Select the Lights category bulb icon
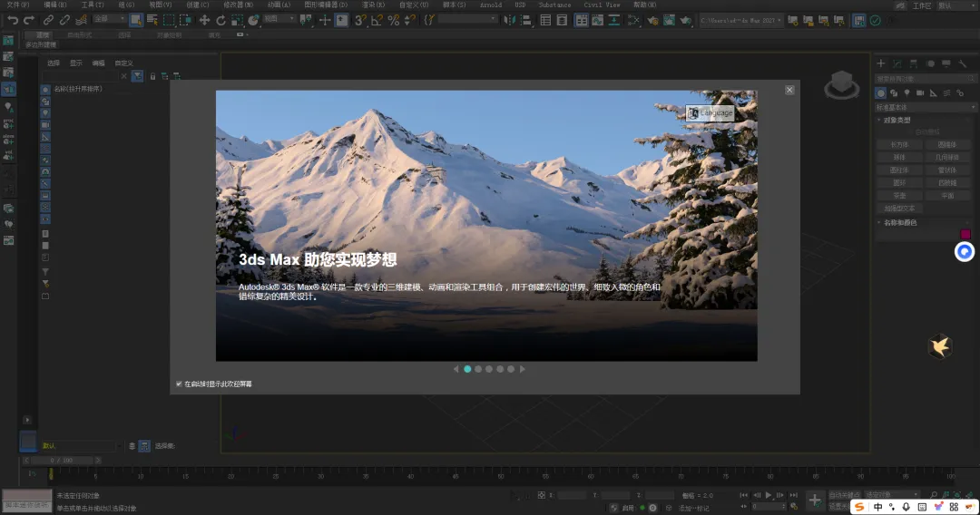 pos(906,93)
